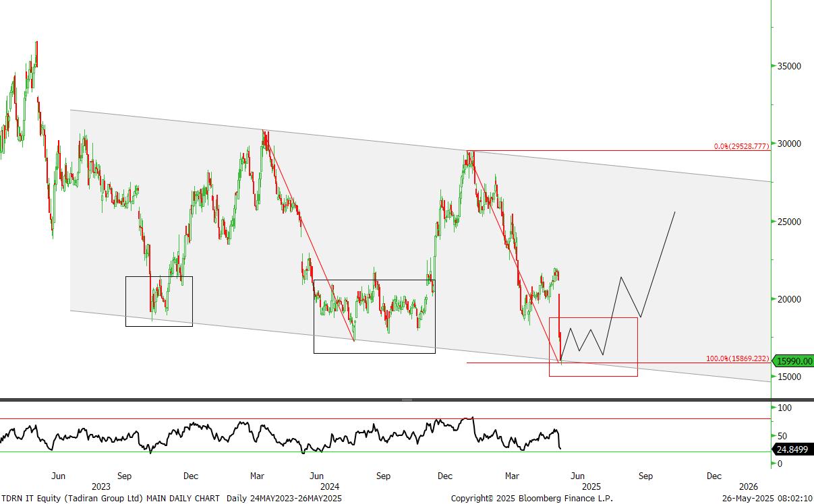Click the RSI value label 24.8499

pyautogui.click(x=792, y=449)
